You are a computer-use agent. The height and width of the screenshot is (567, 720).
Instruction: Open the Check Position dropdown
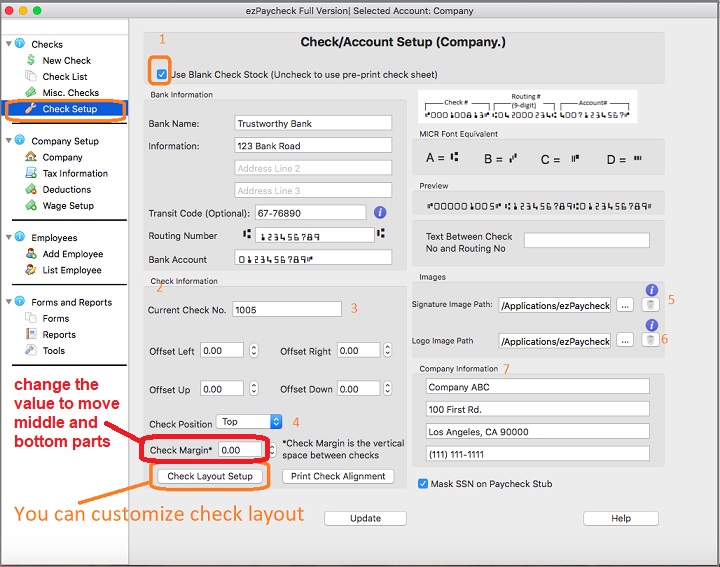click(249, 421)
